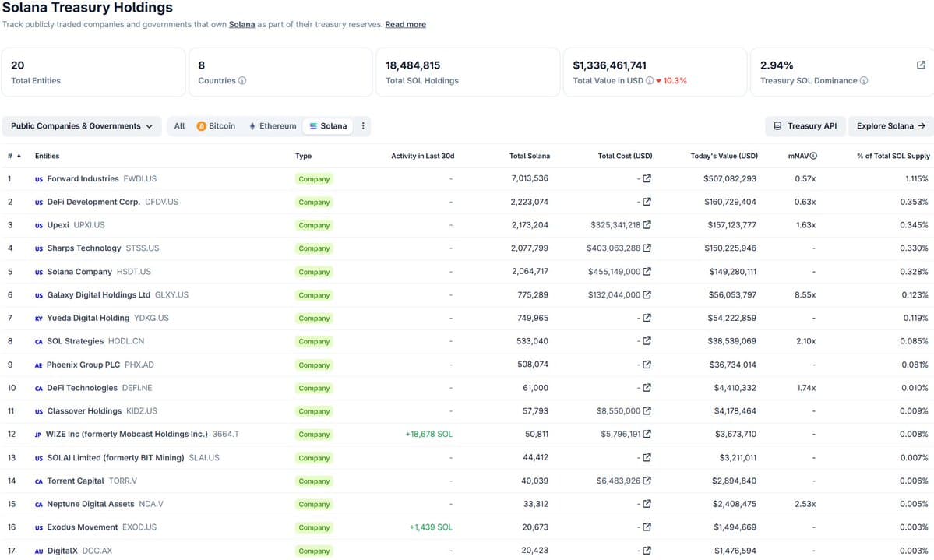The width and height of the screenshot is (934, 560).
Task: Sort by Total Cost (USD) column header
Action: click(625, 156)
